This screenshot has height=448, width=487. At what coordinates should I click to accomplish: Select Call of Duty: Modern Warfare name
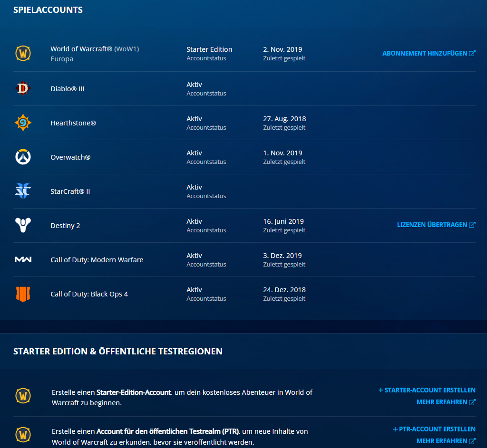pyautogui.click(x=97, y=260)
